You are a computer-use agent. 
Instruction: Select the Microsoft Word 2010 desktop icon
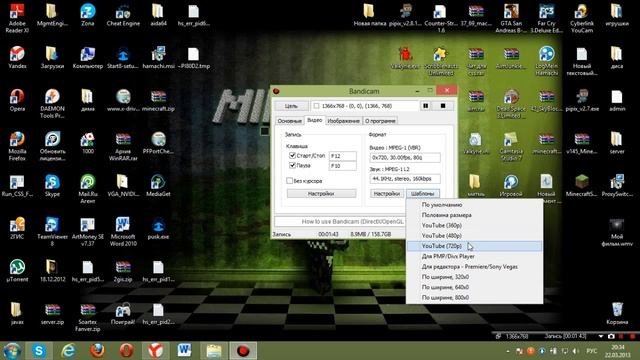pyautogui.click(x=123, y=231)
